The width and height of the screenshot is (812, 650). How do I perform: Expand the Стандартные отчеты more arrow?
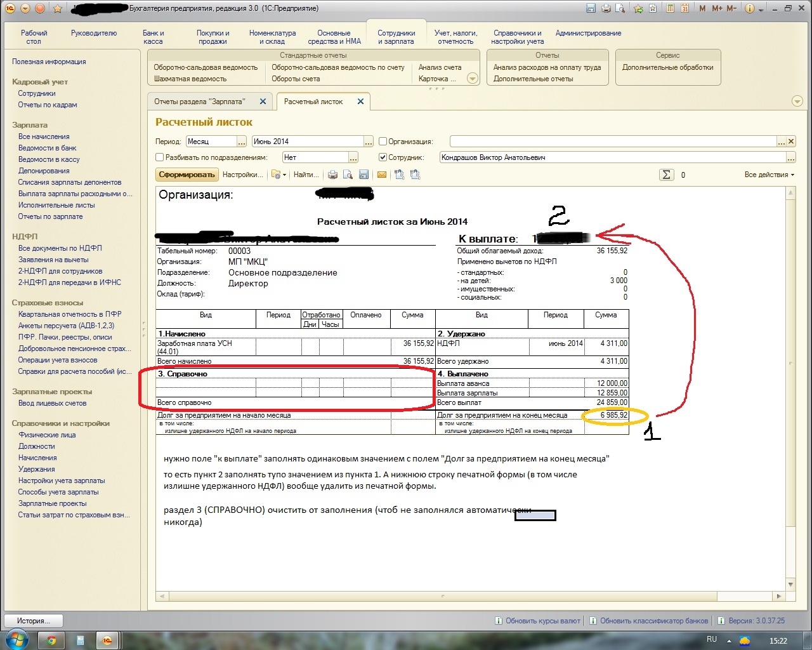[x=472, y=79]
